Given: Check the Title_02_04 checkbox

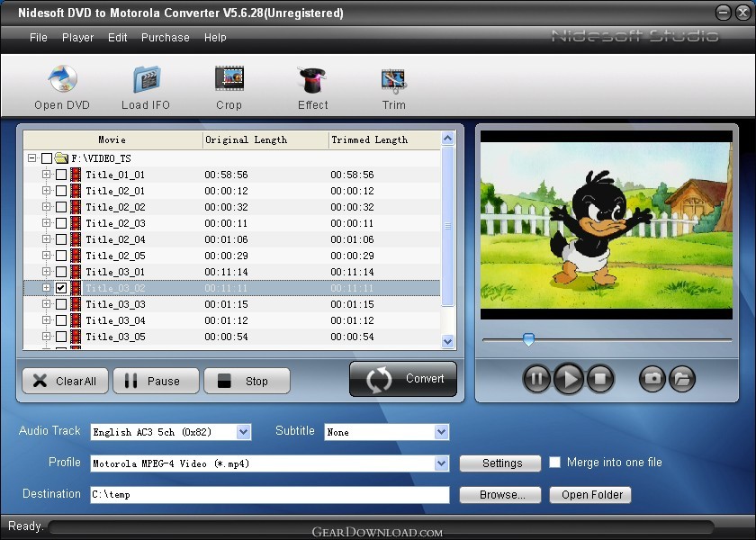Looking at the screenshot, I should point(61,239).
